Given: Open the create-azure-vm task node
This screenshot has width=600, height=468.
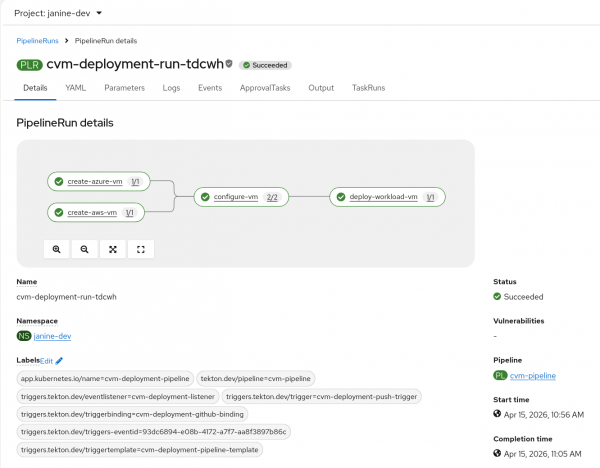Looking at the screenshot, I should coord(99,181).
